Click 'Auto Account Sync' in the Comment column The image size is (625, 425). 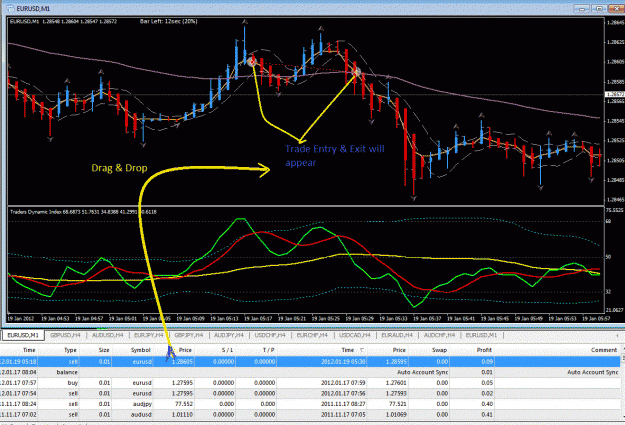tap(593, 372)
